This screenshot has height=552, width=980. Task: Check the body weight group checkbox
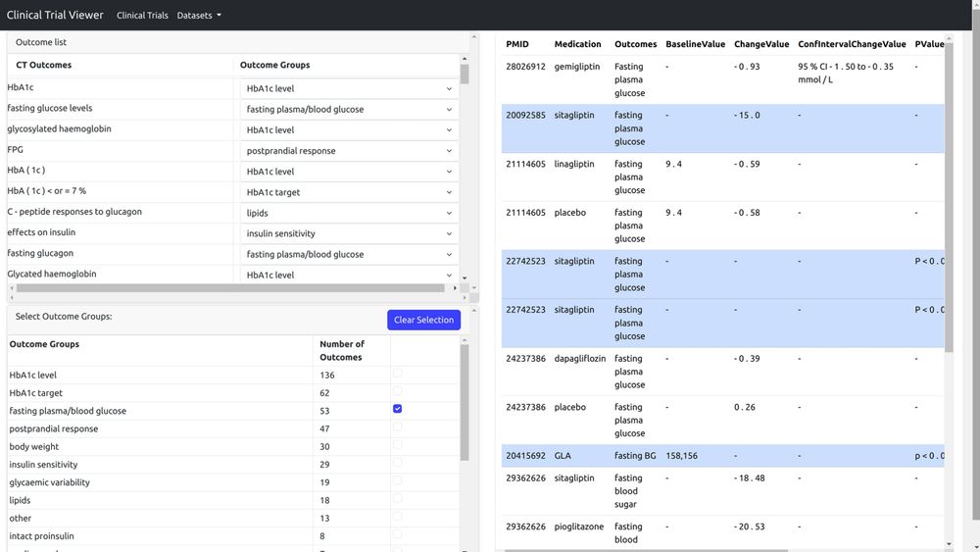pyautogui.click(x=398, y=444)
